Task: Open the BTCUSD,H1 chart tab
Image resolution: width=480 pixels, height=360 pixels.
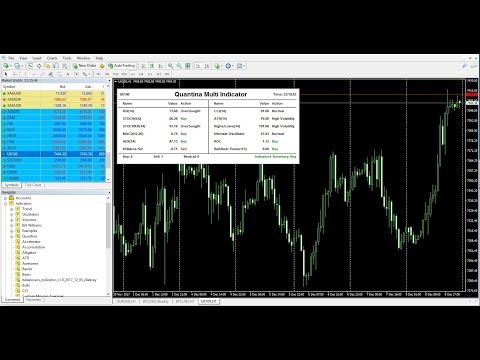Action: pos(185,301)
